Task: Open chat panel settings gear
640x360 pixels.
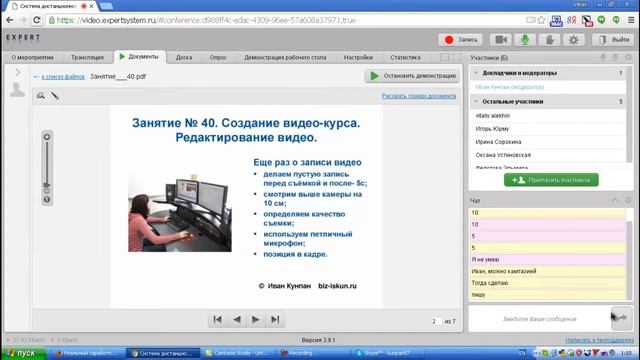Action: pos(628,200)
